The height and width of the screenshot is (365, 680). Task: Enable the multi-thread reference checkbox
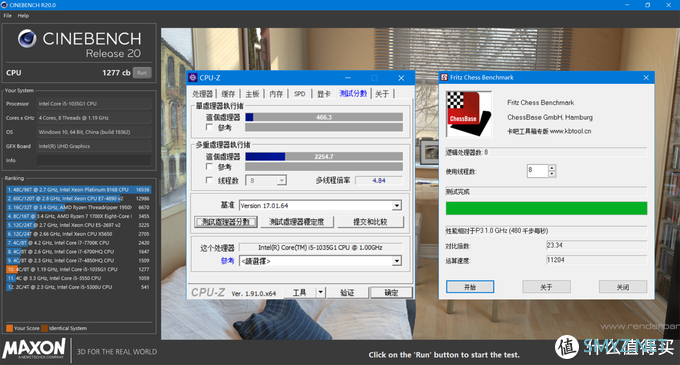point(209,166)
